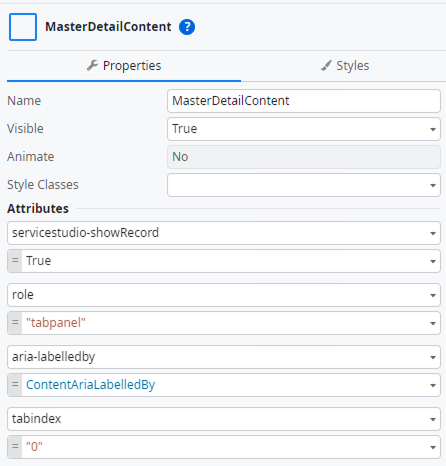Screen dimensions: 446x466
Task: Click the Visible label
Action: (25, 129)
